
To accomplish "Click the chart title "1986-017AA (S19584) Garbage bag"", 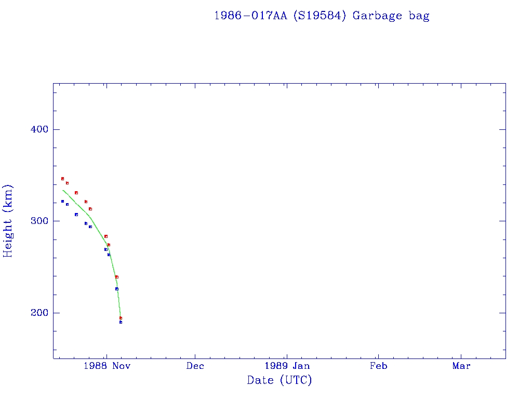I will pyautogui.click(x=322, y=16).
